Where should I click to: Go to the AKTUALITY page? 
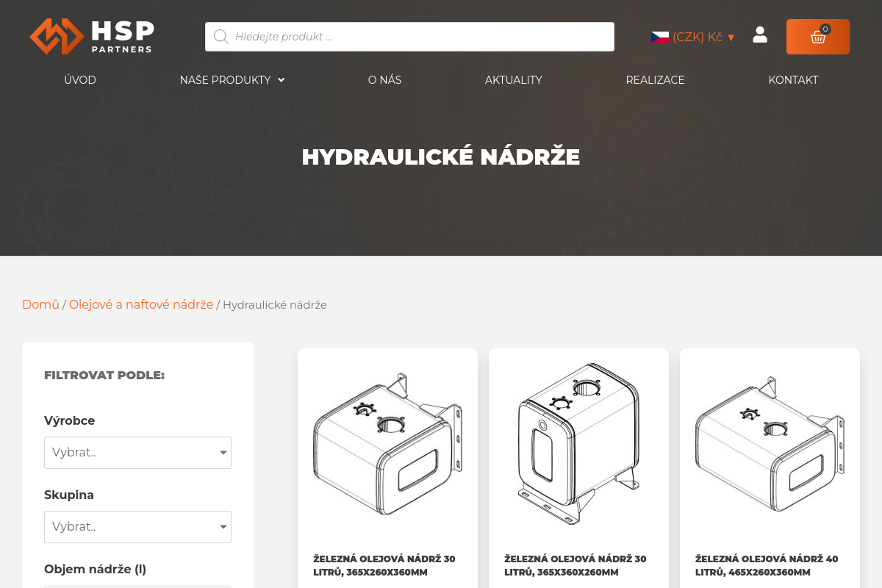tap(513, 80)
